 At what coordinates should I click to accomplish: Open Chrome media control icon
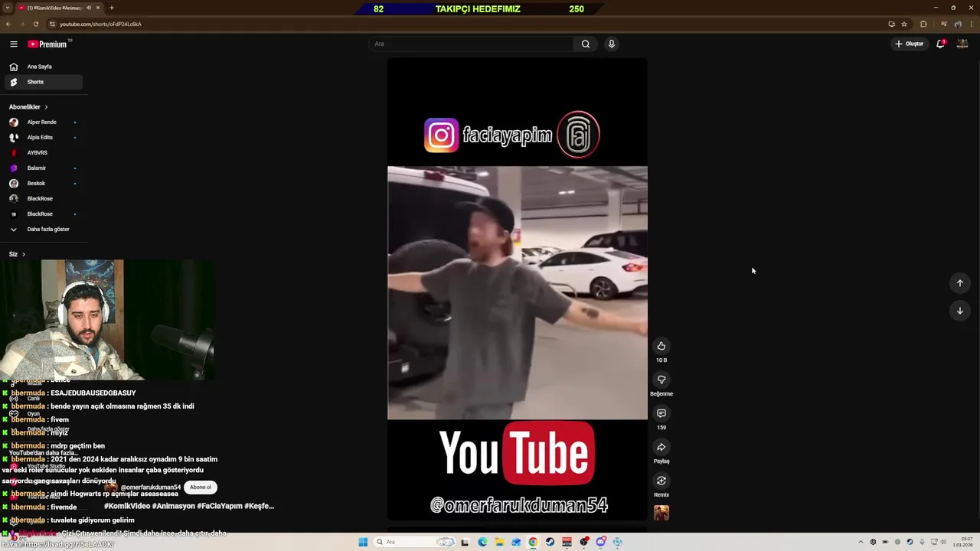pos(944,24)
